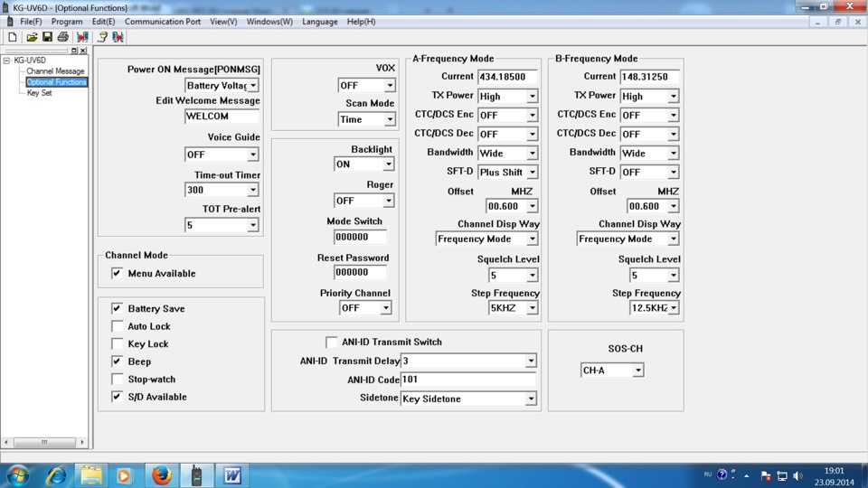Open the View(V) menu

pyautogui.click(x=223, y=22)
